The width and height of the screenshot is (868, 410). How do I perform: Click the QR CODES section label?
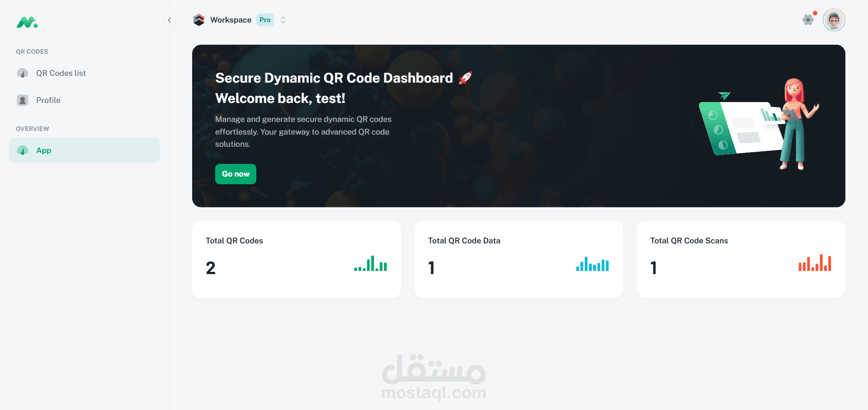(x=32, y=51)
